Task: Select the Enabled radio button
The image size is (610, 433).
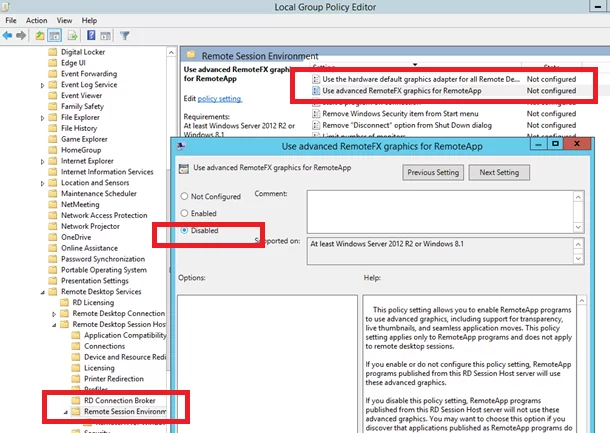Action: tap(184, 213)
